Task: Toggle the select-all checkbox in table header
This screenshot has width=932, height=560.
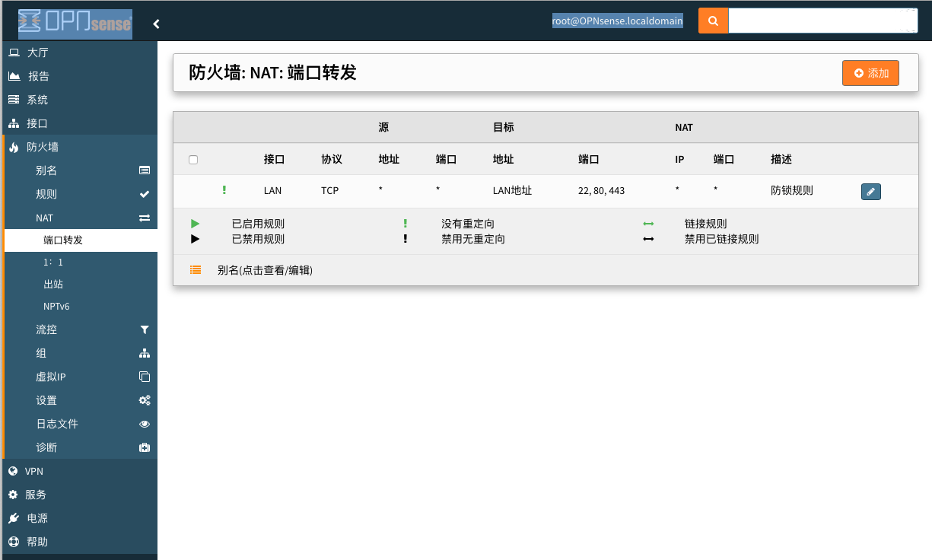Action: pos(193,160)
